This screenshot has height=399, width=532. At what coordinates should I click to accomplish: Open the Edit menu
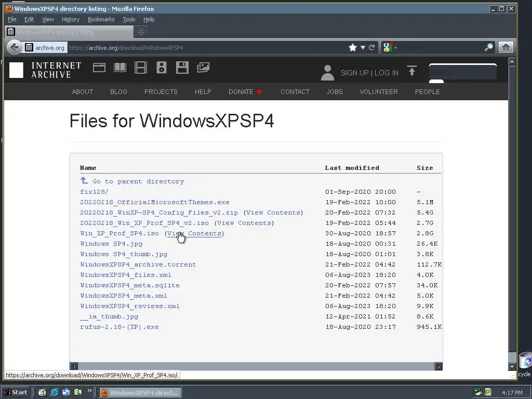pyautogui.click(x=29, y=19)
